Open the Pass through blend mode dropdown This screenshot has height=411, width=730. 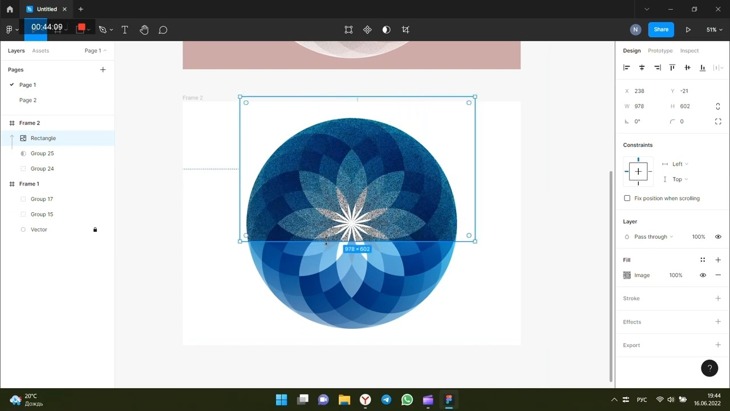[655, 237]
